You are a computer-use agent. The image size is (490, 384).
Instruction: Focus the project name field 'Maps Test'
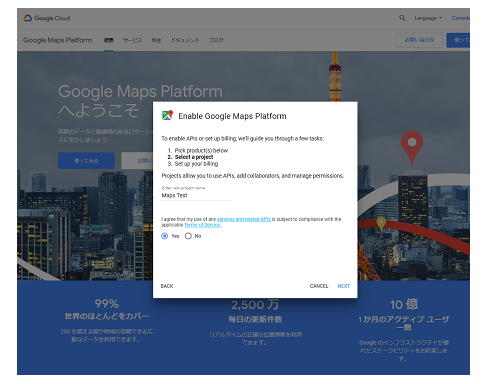click(196, 195)
